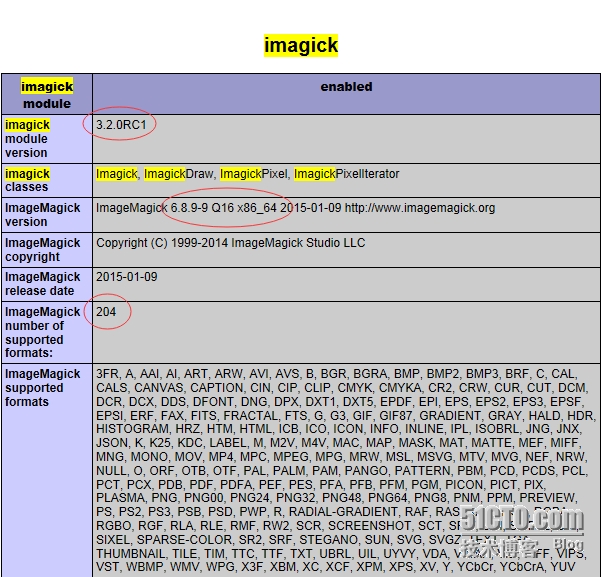Click the 'CANVAS' entry in formats list
603x577 pixels.
[158, 388]
